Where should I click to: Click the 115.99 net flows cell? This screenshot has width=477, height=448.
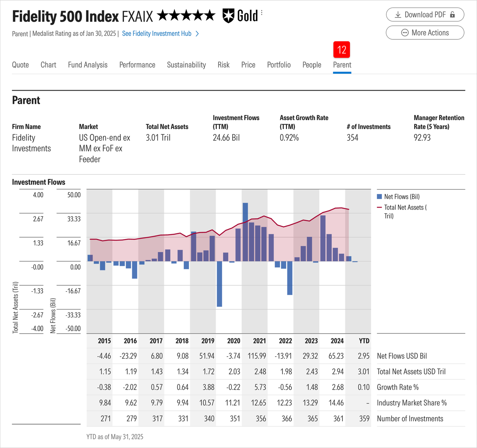click(257, 356)
